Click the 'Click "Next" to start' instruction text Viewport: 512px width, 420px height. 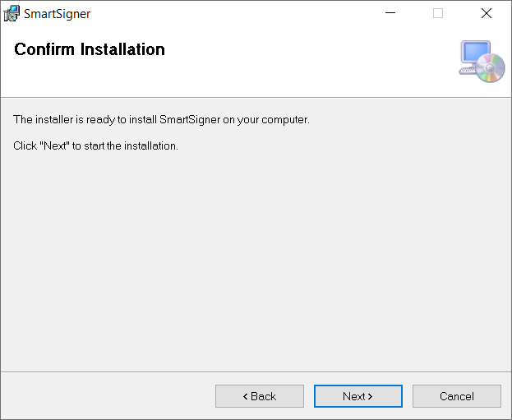tap(95, 146)
